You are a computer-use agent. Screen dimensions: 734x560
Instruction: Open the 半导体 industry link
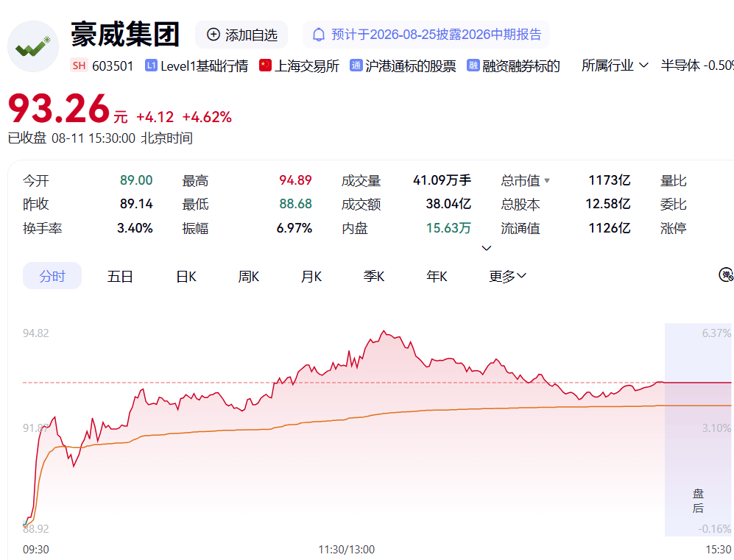pos(697,65)
